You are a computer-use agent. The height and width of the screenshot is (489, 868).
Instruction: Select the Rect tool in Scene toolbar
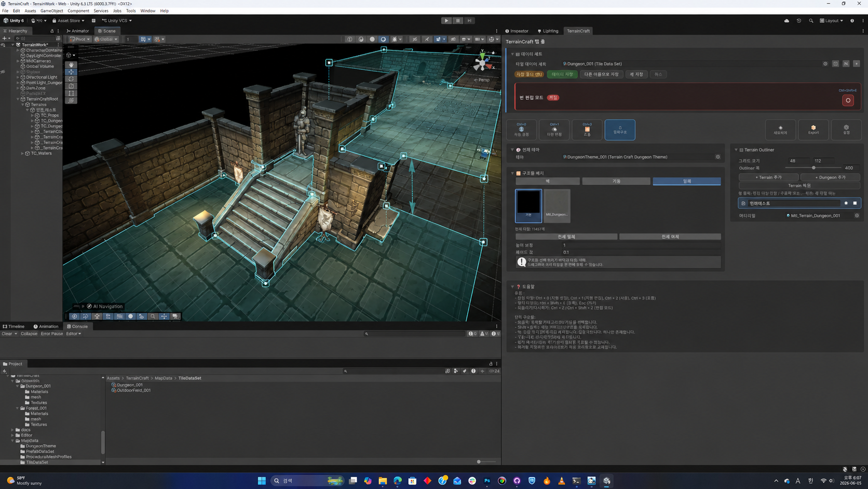(71, 94)
